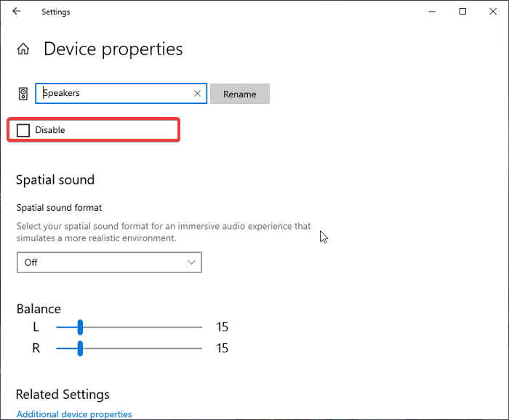This screenshot has width=509, height=420.
Task: Go back with the back arrow
Action: coord(17,12)
